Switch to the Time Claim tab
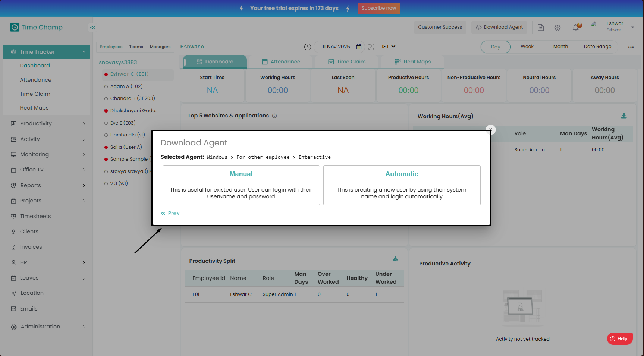Image resolution: width=644 pixels, height=356 pixels. coord(347,62)
